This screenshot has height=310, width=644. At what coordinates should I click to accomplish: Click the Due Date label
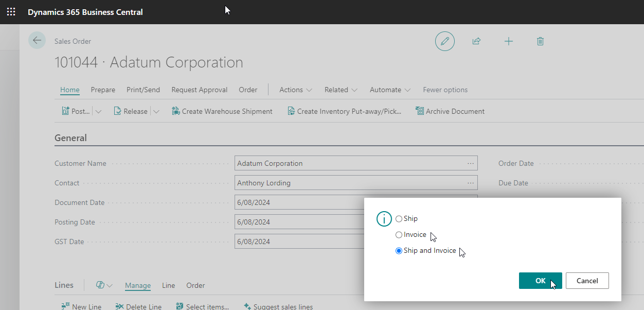click(513, 183)
